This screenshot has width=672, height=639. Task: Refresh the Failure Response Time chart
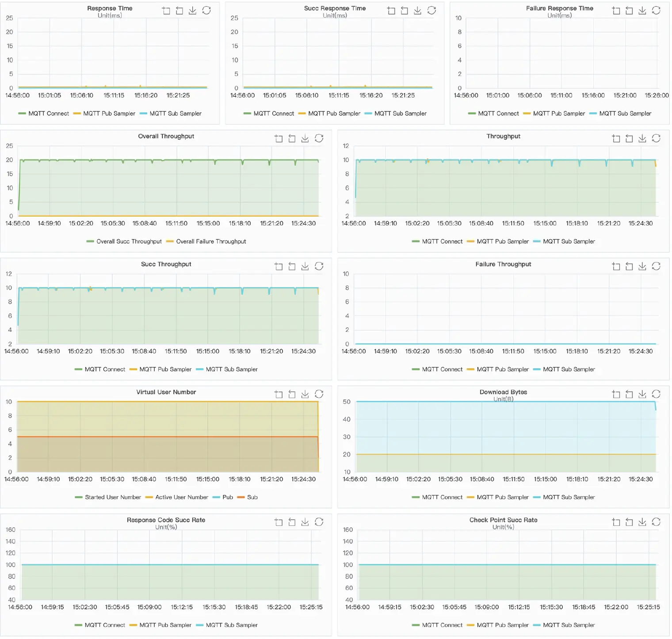coord(657,11)
